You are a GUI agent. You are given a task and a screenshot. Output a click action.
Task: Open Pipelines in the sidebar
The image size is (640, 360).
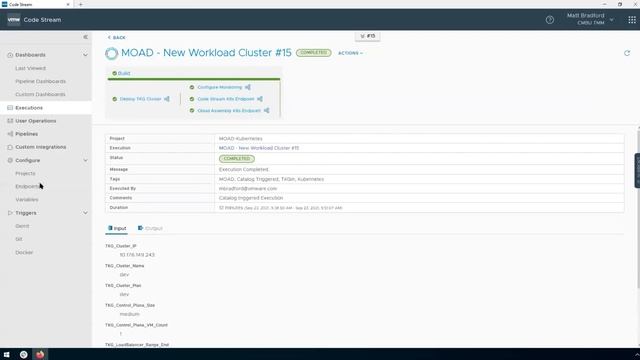coord(27,134)
